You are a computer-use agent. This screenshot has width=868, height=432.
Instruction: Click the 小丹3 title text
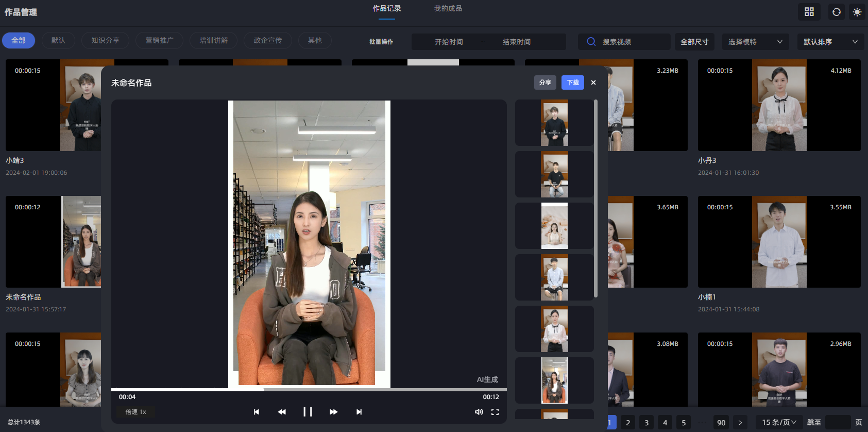point(707,161)
